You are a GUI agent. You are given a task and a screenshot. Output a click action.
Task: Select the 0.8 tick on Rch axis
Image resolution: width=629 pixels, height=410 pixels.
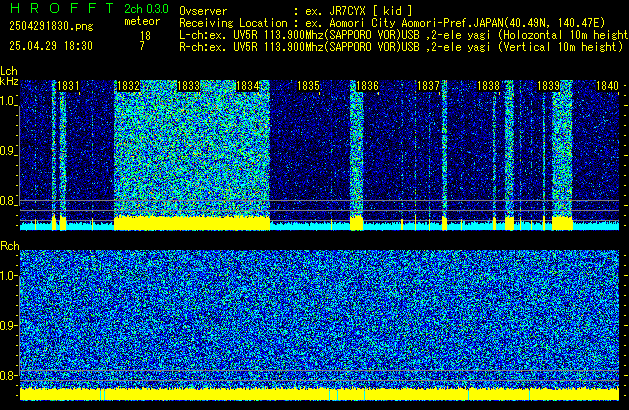(8, 375)
